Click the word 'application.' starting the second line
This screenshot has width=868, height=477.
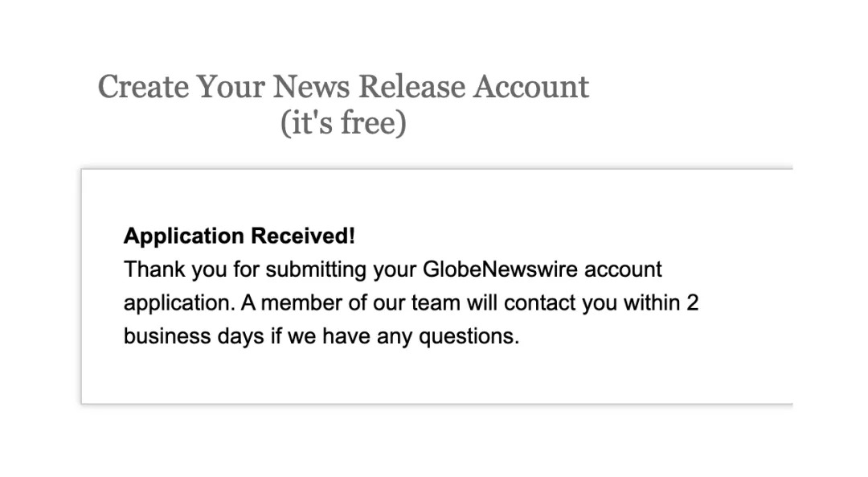178,303
